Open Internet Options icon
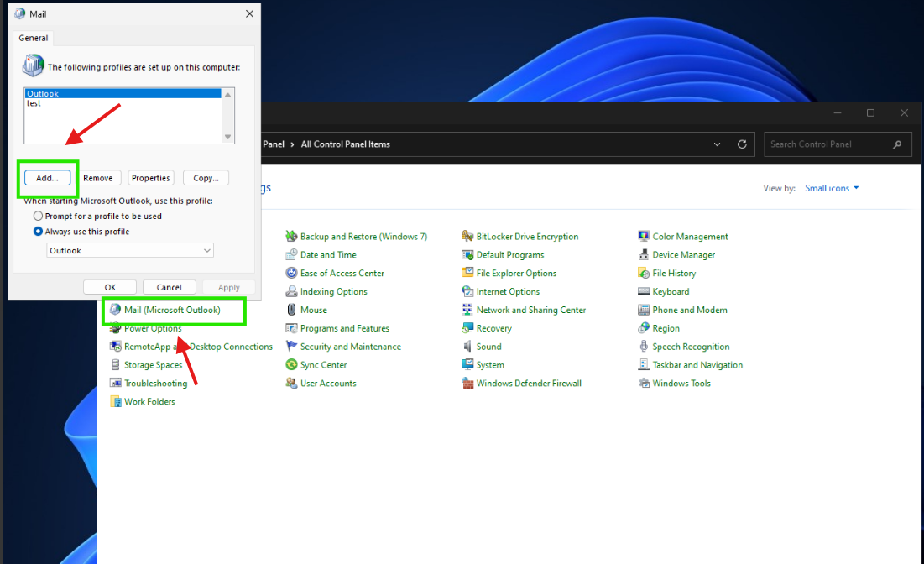Screen dimensions: 924x564 pos(467,291)
